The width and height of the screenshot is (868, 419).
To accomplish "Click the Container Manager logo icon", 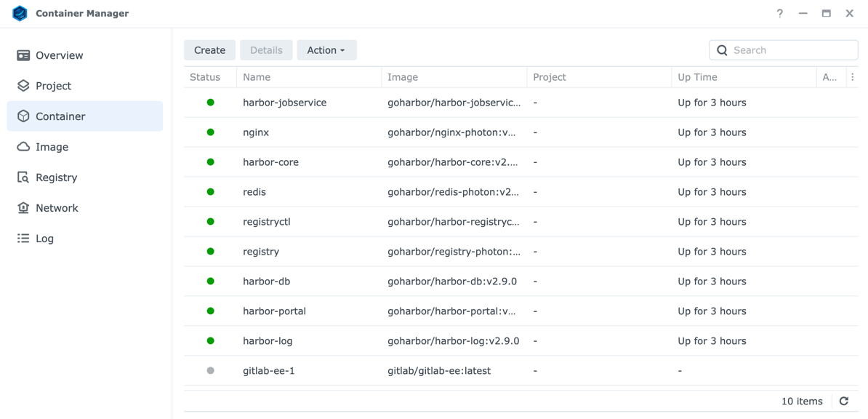I will click(x=20, y=13).
